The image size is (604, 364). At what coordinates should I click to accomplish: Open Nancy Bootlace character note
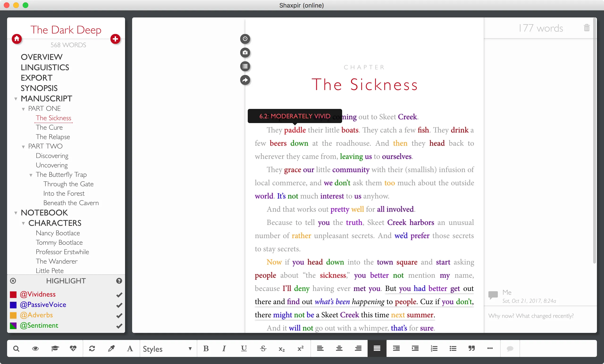click(x=58, y=233)
